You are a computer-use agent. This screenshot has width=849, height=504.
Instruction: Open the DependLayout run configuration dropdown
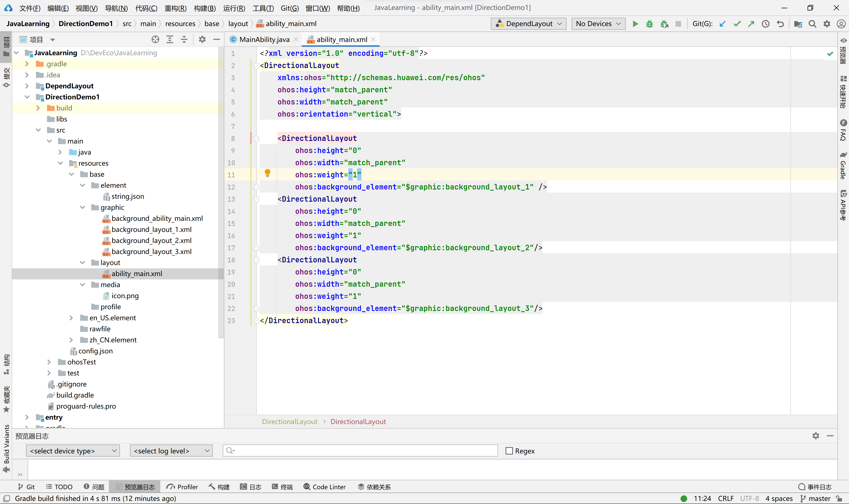[528, 24]
